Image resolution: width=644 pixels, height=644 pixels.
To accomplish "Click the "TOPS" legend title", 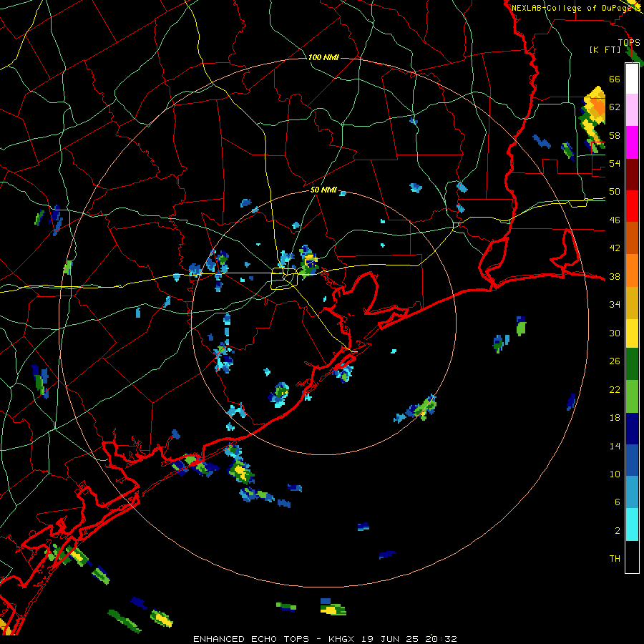I will 629,42.
